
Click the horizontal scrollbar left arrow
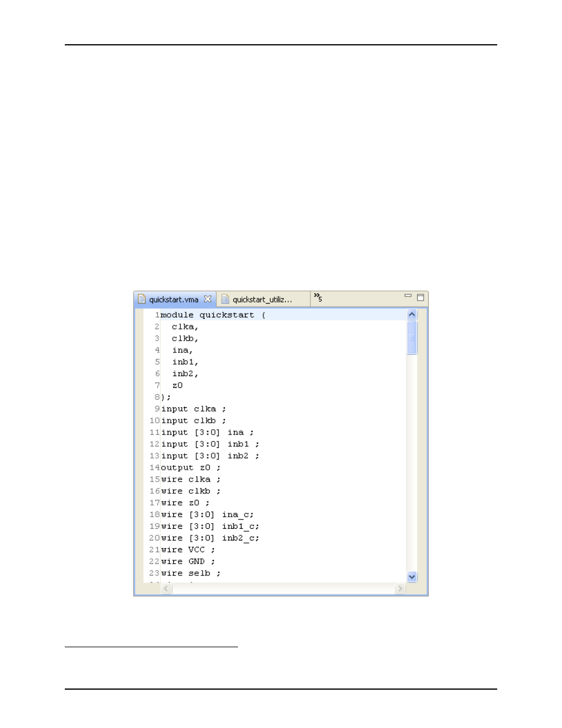point(166,588)
